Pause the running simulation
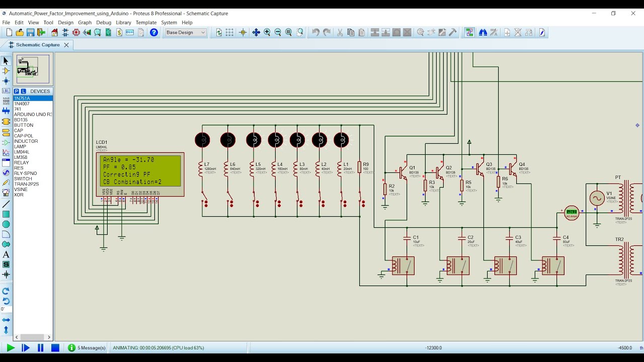 (40, 347)
